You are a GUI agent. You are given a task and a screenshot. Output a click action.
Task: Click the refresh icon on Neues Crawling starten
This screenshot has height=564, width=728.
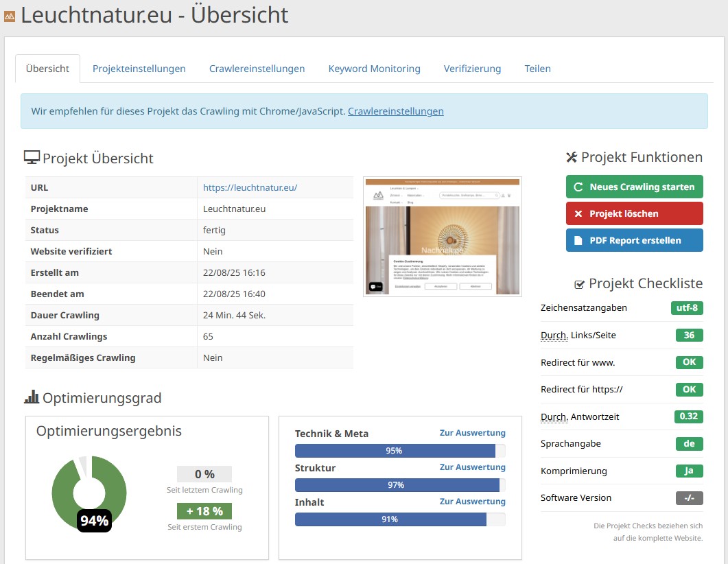[x=578, y=187]
